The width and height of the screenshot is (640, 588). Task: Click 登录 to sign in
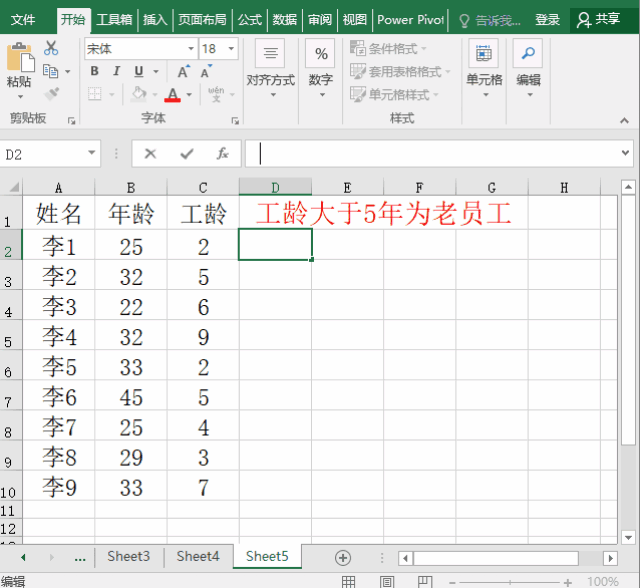point(547,20)
